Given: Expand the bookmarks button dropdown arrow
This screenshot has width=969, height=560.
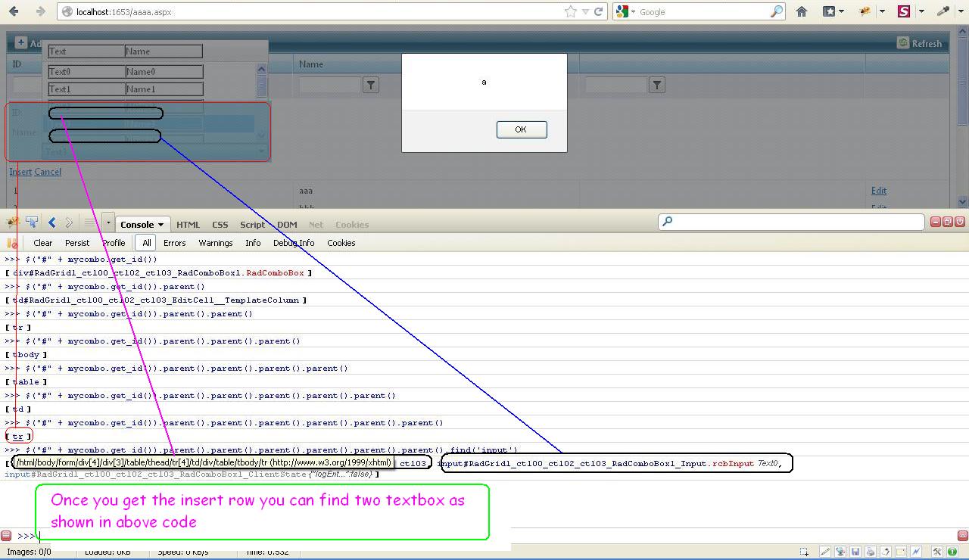Looking at the screenshot, I should point(841,11).
